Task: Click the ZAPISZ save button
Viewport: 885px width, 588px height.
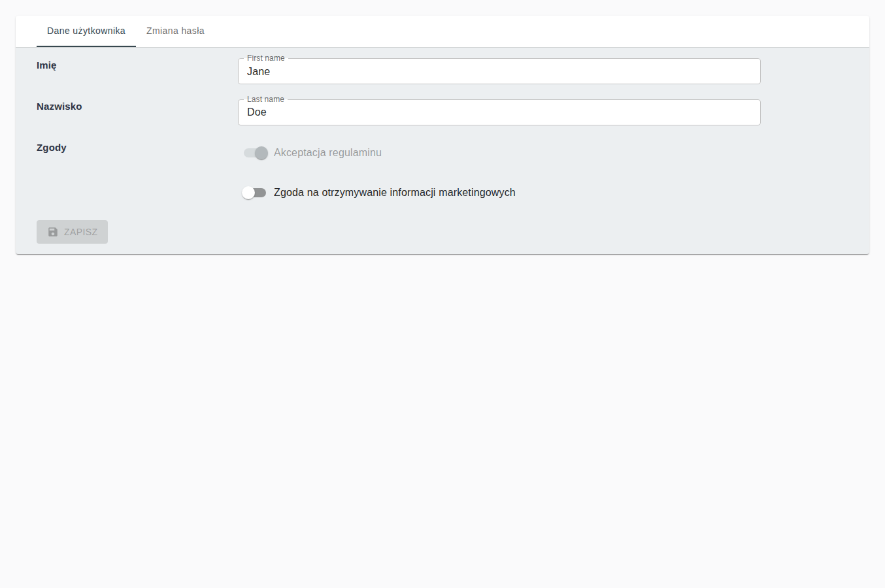Action: click(72, 232)
